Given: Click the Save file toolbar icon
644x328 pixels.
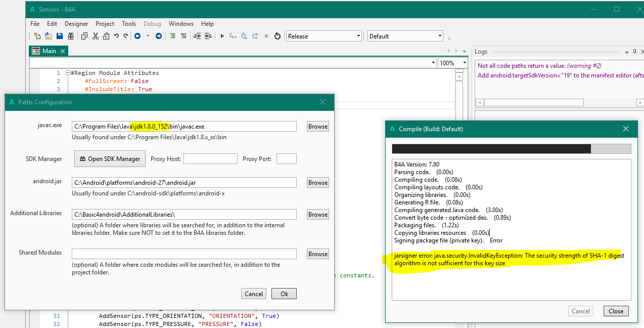Looking at the screenshot, I should [60, 36].
